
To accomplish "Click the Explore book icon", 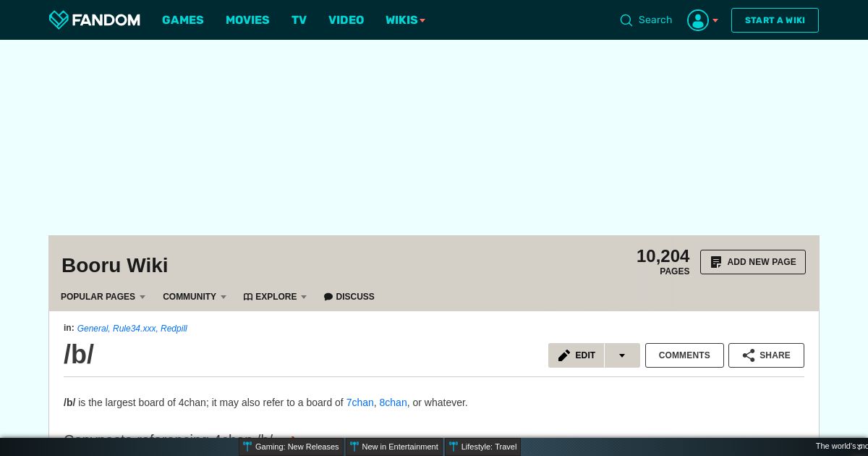I will pyautogui.click(x=248, y=297).
